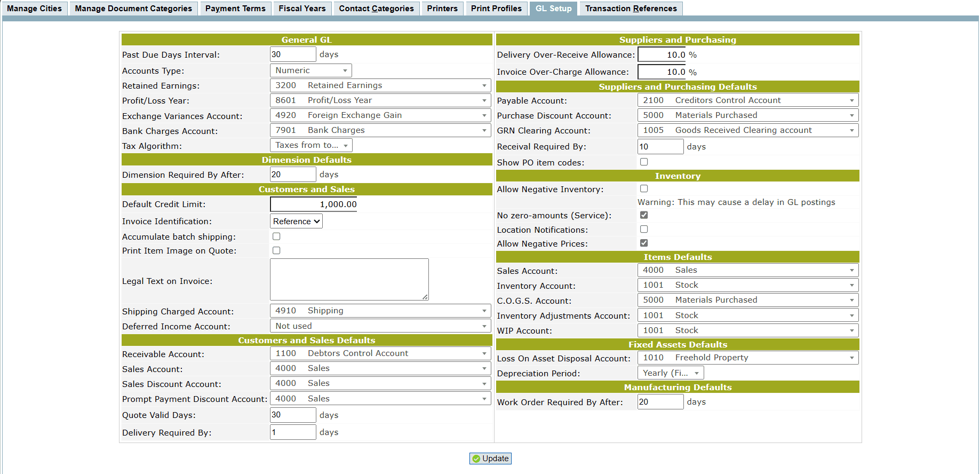Uncheck No zero-amounts (Service) option
This screenshot has height=474, width=980.
pos(644,215)
